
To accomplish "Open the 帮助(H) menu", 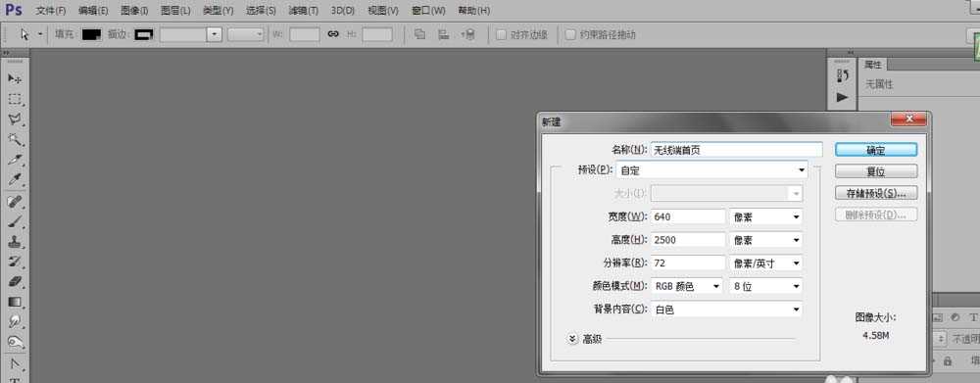I will click(x=473, y=11).
